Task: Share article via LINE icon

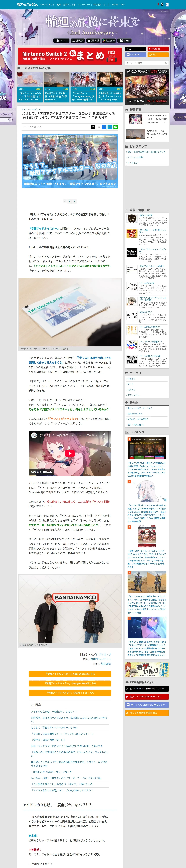Action: click(x=116, y=127)
